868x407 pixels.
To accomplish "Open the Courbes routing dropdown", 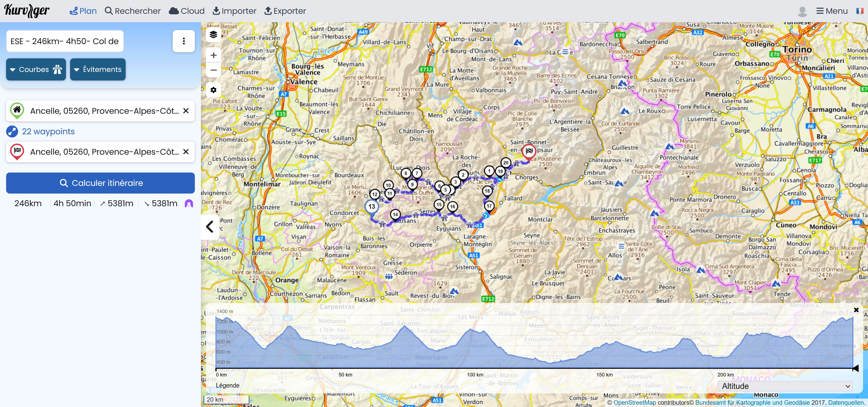I will tap(36, 69).
